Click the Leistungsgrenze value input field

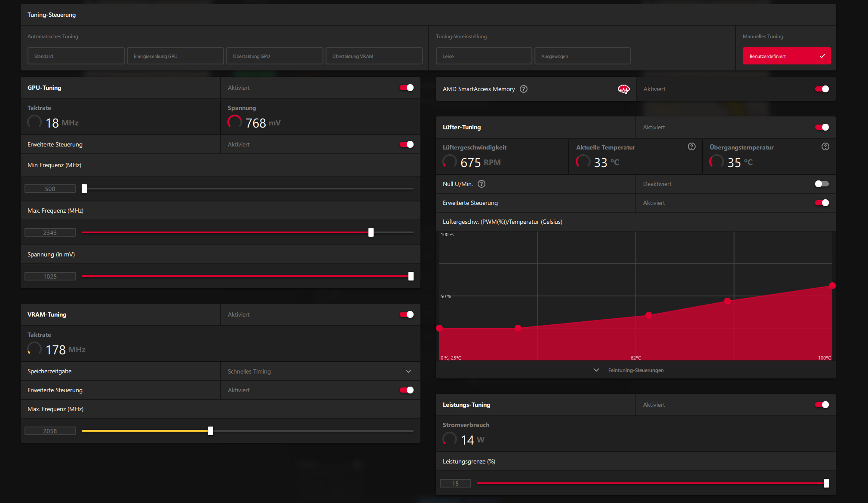click(x=455, y=483)
